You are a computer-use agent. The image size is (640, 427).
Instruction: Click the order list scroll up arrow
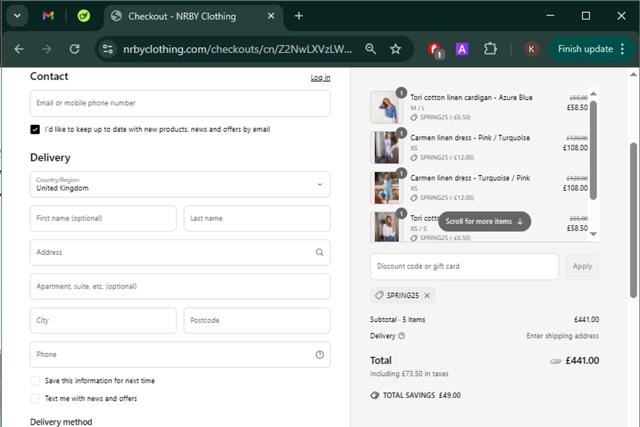click(593, 93)
